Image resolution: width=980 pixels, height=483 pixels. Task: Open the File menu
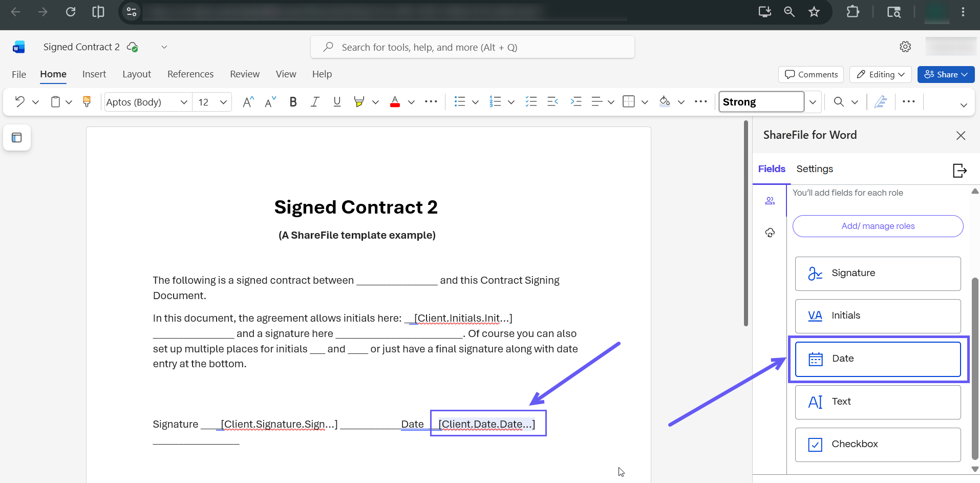(19, 74)
